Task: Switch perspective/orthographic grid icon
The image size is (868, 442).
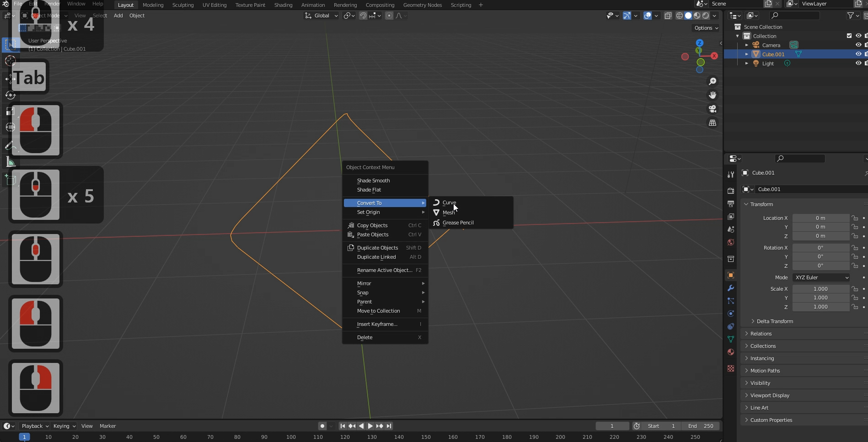Action: [713, 123]
